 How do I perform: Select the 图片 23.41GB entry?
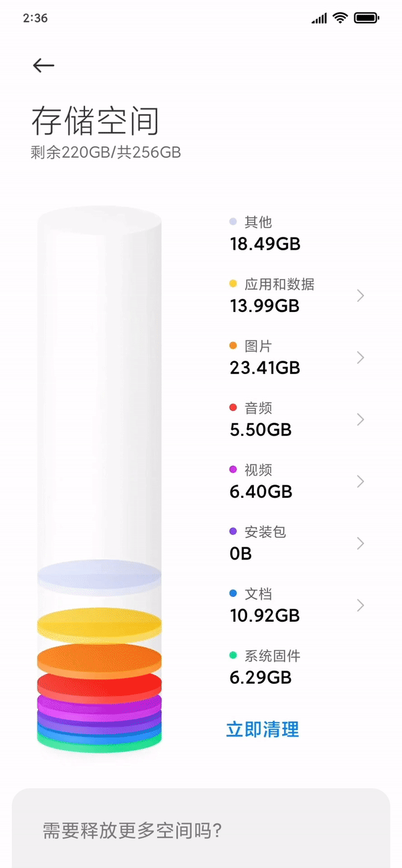(x=297, y=357)
